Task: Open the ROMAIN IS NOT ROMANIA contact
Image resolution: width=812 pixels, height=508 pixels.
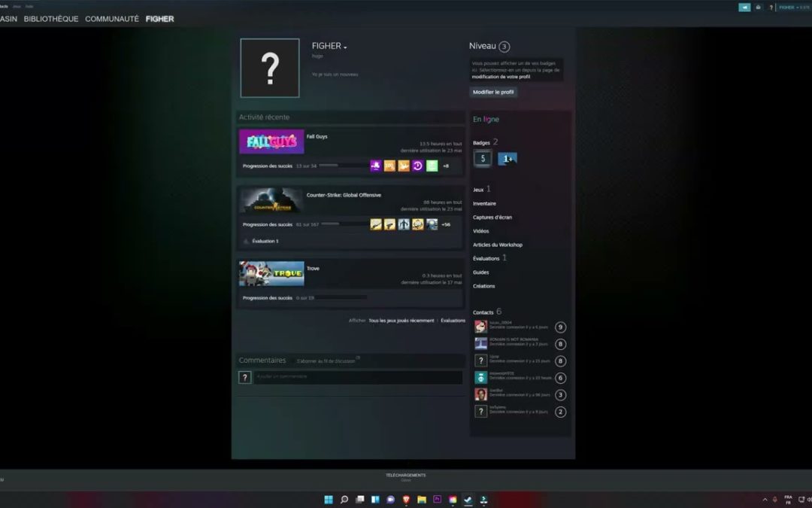Action: (x=520, y=344)
